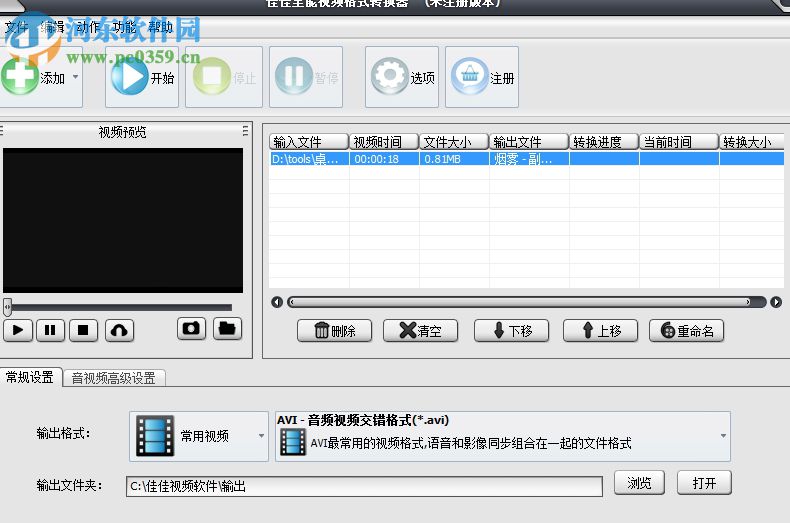Open the 文件 menu
Image resolution: width=790 pixels, height=523 pixels.
[16, 27]
